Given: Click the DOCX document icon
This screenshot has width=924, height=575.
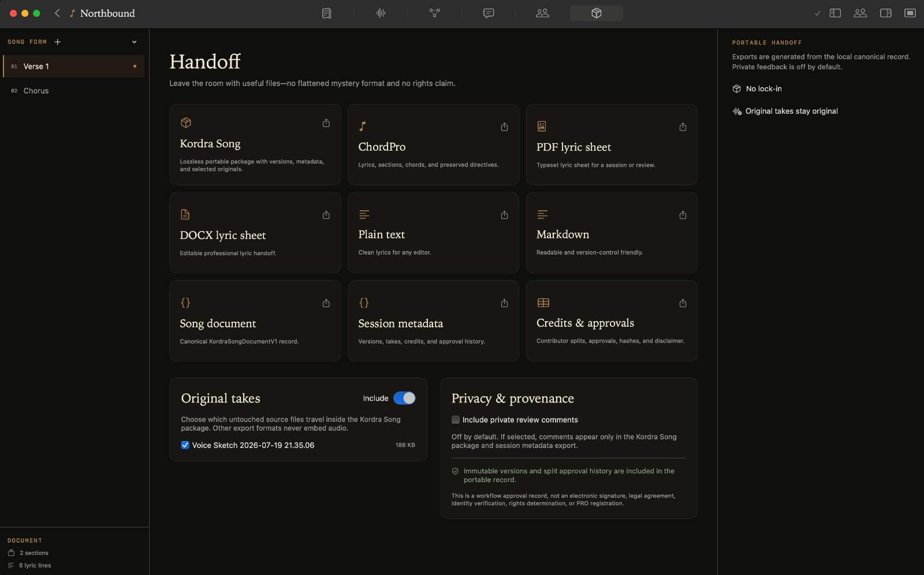Looking at the screenshot, I should click(185, 215).
